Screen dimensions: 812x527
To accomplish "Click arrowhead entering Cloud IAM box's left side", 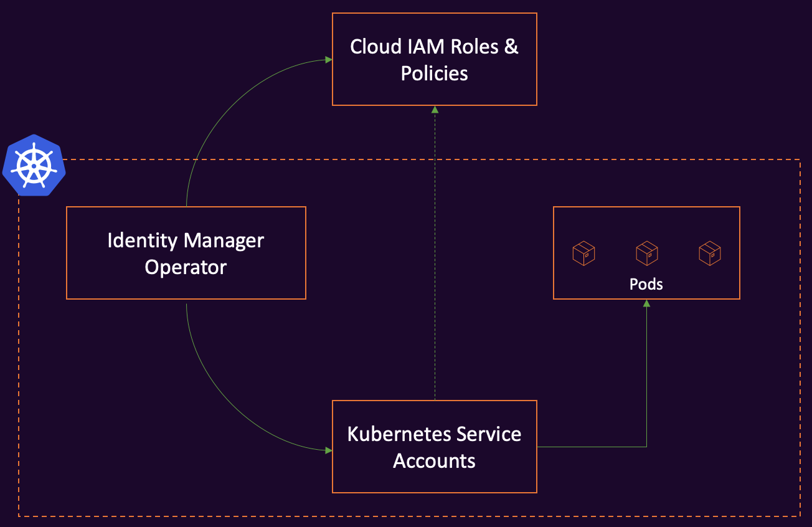I will [x=328, y=60].
